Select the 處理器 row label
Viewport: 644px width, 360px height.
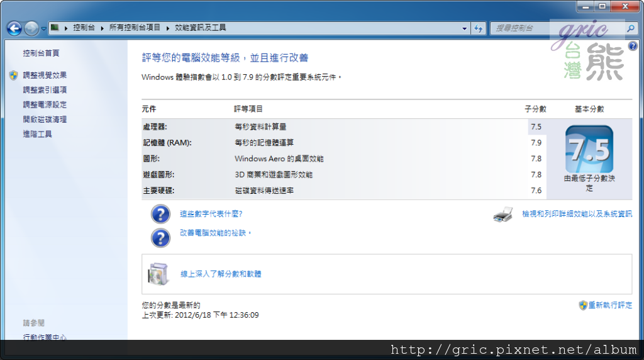click(x=155, y=127)
